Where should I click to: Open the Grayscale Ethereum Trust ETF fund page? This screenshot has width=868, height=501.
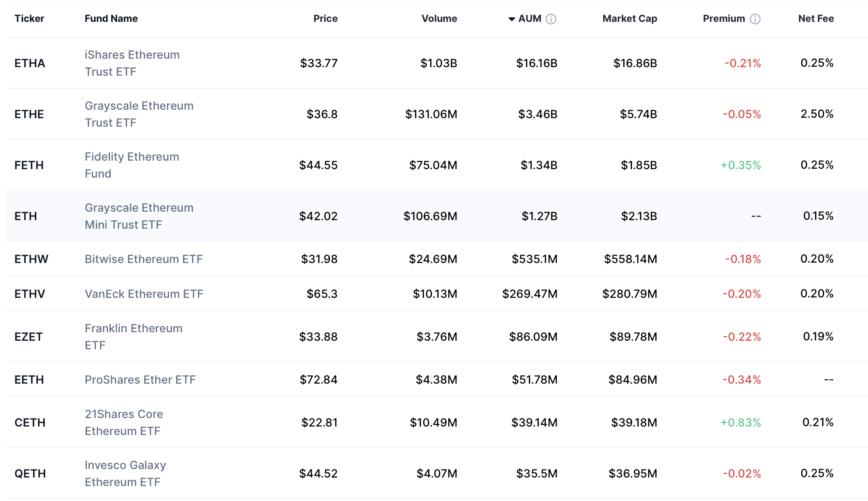point(139,114)
